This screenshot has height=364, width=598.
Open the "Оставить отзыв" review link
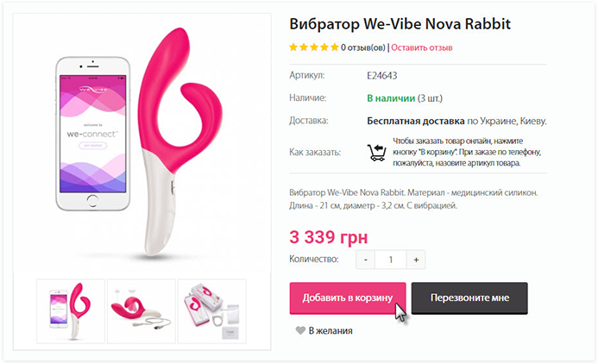(422, 47)
